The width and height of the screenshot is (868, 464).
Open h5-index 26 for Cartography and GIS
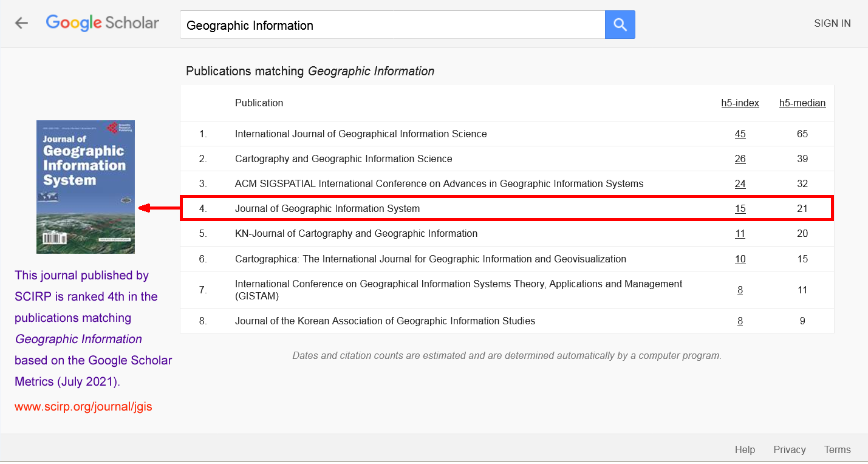[740, 159]
